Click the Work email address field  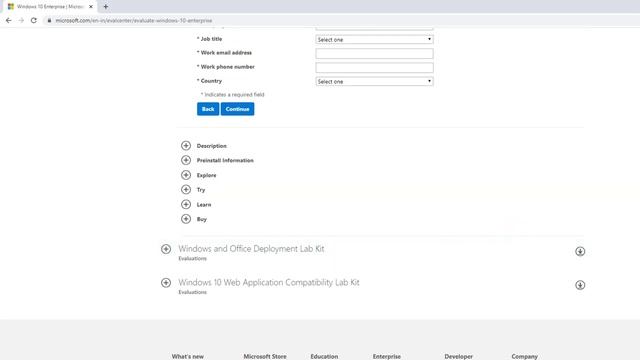(x=374, y=53)
